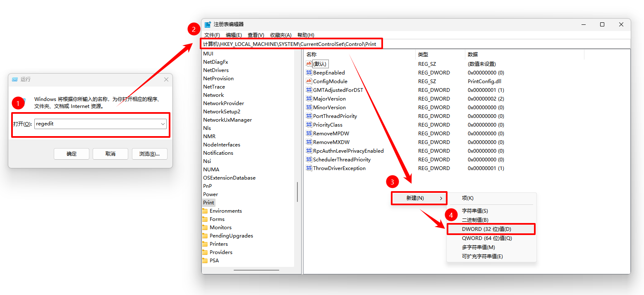644x295 pixels.
Task: Click the tree pane vertical scrollbar
Action: [x=297, y=192]
